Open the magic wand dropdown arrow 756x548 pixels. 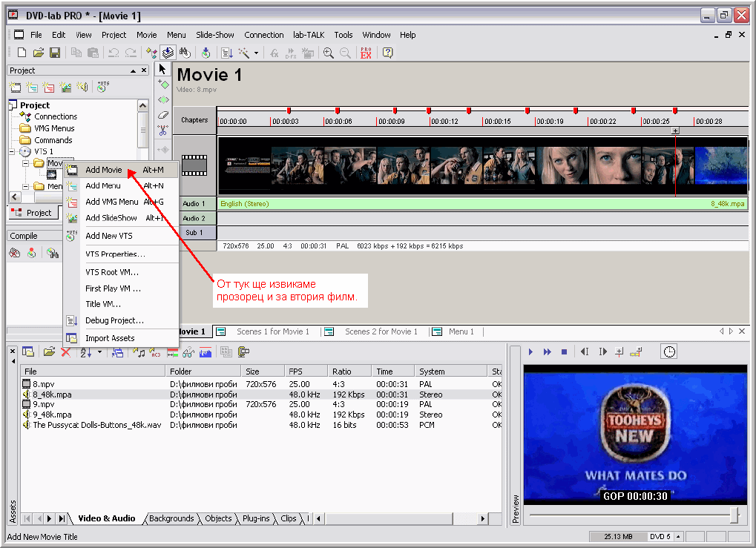[x=257, y=53]
